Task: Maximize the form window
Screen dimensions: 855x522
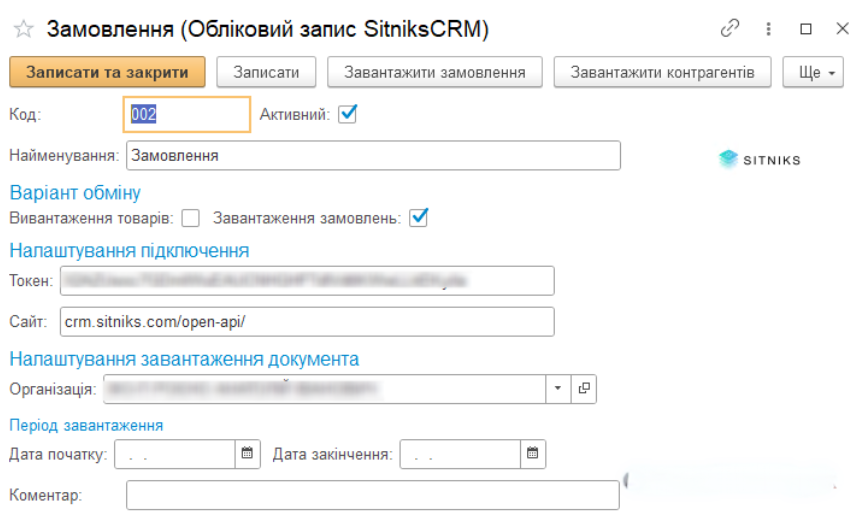Action: pos(806,28)
